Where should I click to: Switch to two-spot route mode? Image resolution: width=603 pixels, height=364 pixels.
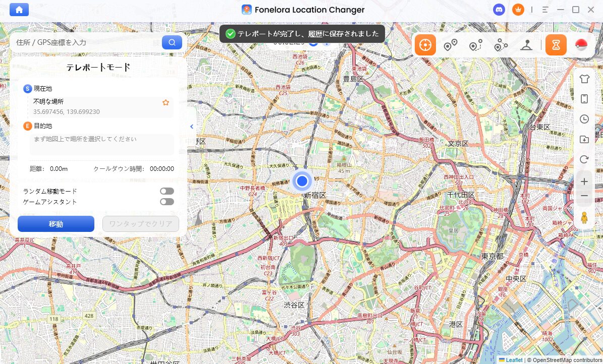[450, 45]
